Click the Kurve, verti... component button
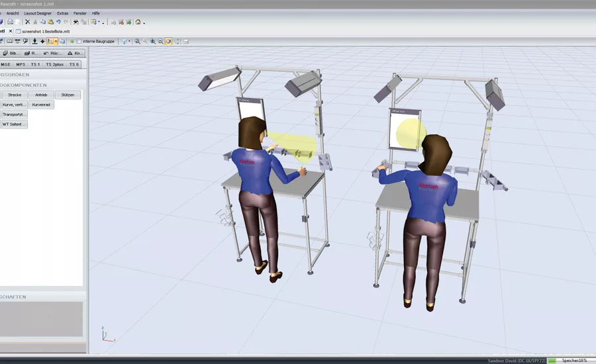 pos(15,105)
